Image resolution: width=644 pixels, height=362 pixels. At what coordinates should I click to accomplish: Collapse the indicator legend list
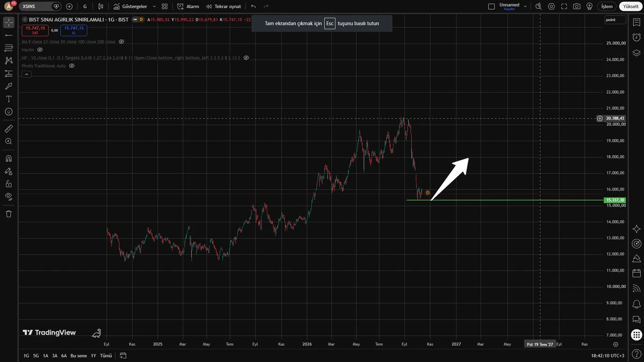coord(26,74)
